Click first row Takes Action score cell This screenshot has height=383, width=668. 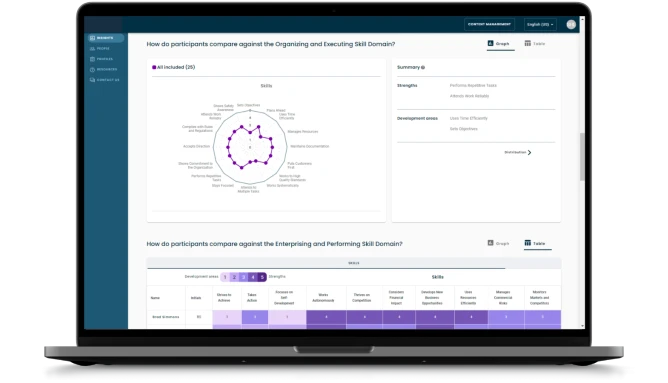point(255,317)
